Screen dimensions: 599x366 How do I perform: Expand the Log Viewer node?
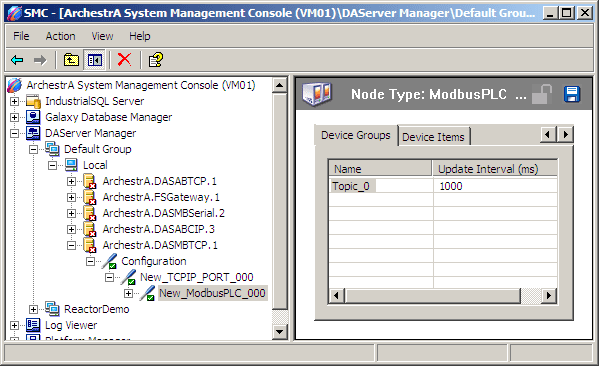point(15,326)
